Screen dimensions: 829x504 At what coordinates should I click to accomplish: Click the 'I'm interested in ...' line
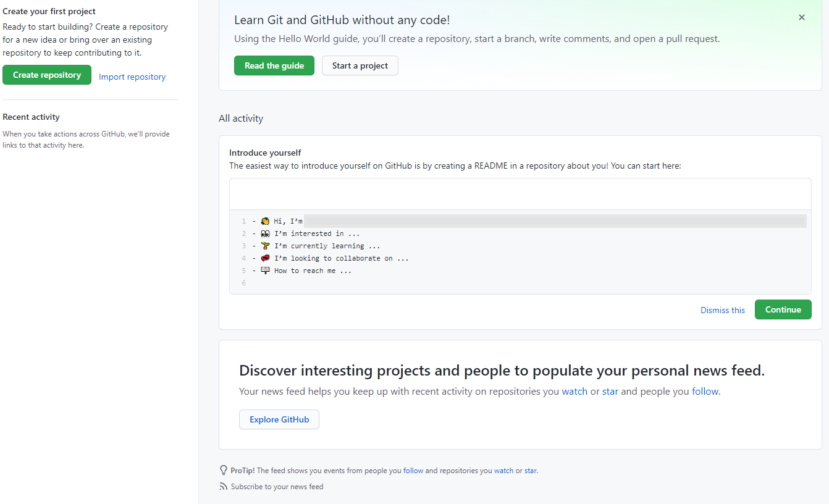click(x=317, y=233)
